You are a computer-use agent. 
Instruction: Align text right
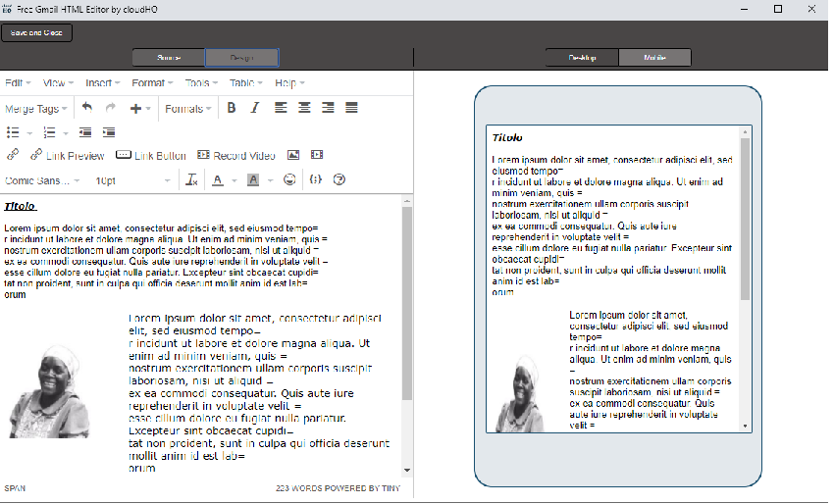click(328, 108)
